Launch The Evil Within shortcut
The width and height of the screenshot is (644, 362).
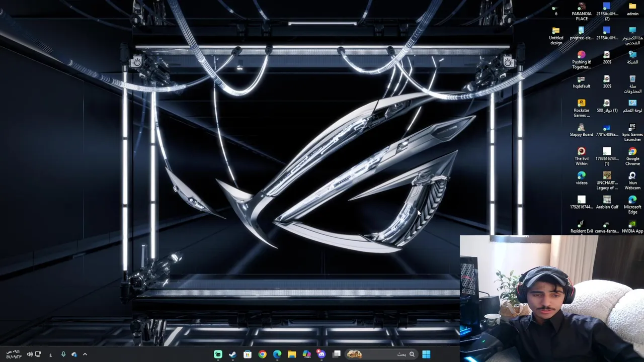(x=582, y=156)
